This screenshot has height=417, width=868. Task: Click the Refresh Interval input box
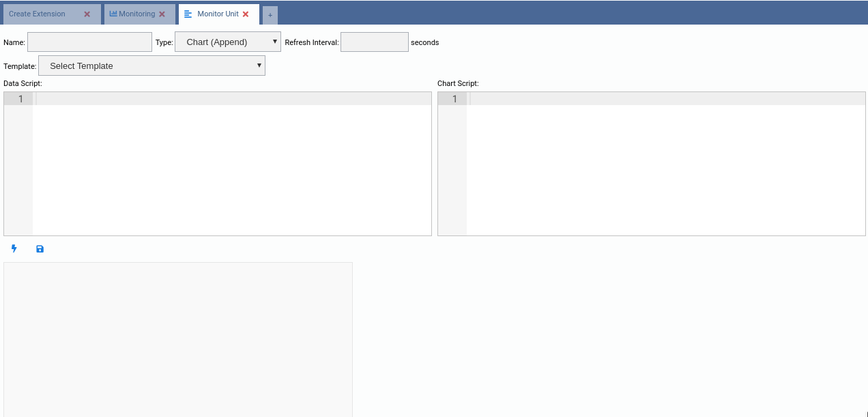click(374, 42)
